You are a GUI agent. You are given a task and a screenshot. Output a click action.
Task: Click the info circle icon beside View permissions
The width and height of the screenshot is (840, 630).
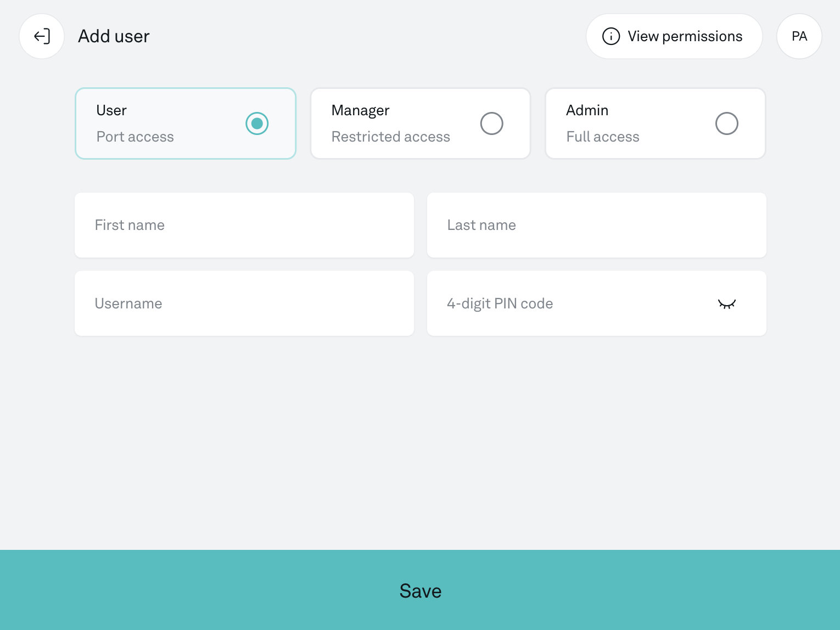tap(611, 36)
